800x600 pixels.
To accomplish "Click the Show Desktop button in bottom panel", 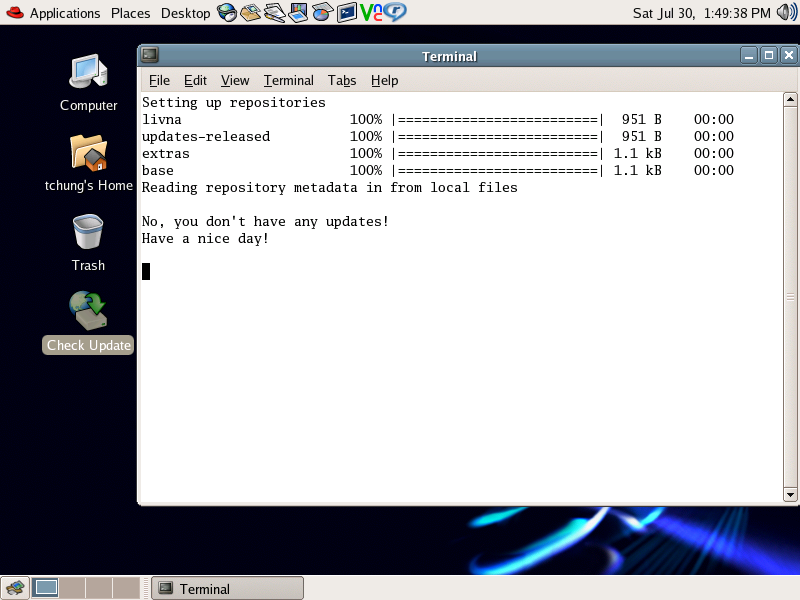I will [15, 588].
